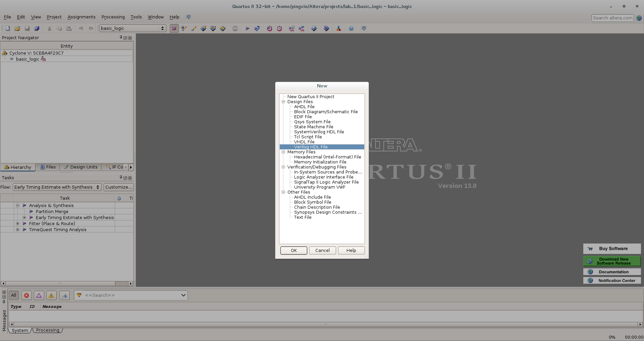Switch to the Files tab
Viewport: 644px width, 341px height.
[48, 167]
